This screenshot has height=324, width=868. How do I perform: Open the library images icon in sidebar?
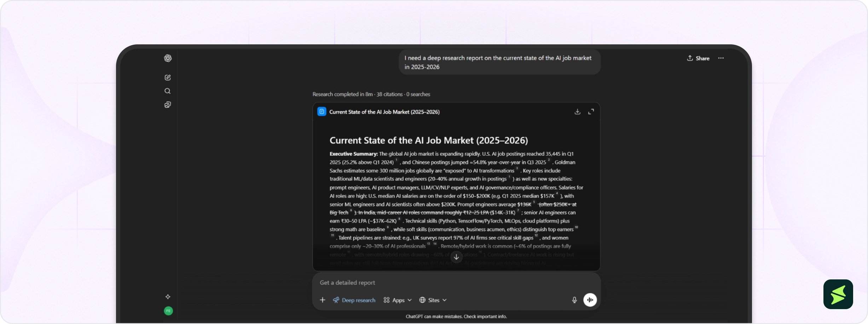tap(168, 105)
